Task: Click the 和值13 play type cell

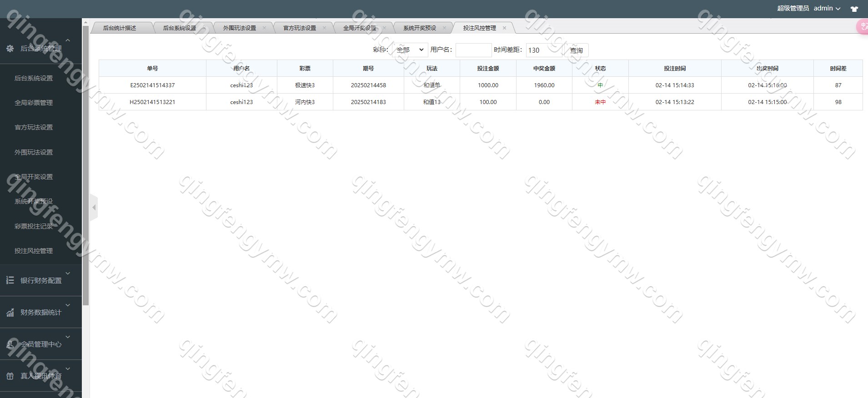Action: (432, 102)
